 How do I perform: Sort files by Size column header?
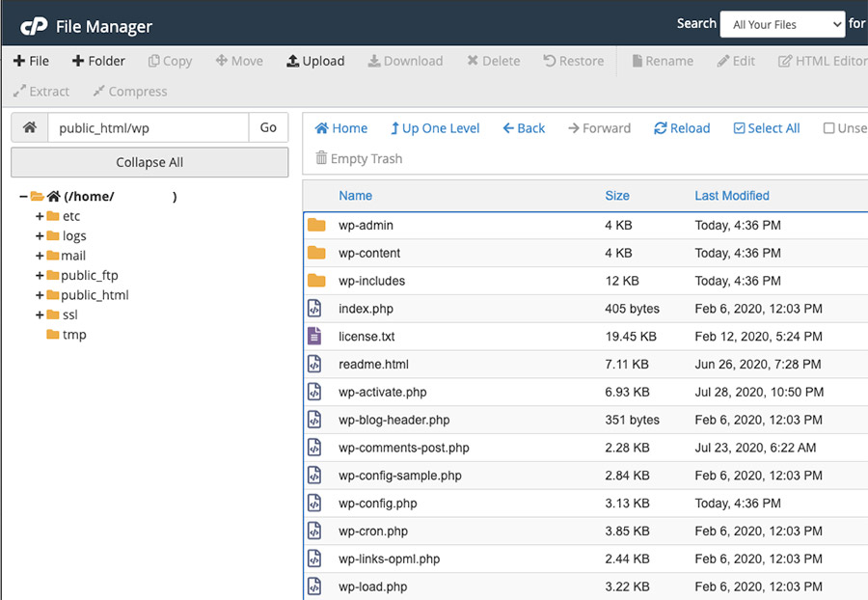[617, 196]
